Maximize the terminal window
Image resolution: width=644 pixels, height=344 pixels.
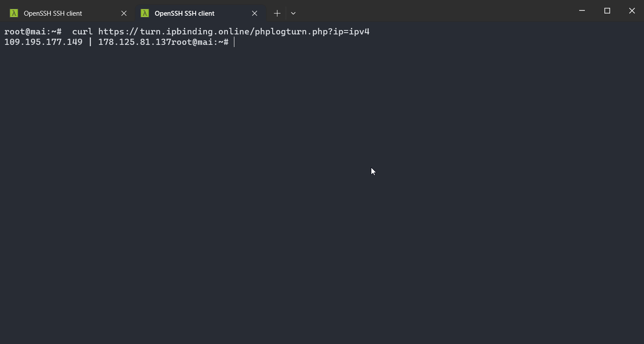tap(607, 11)
